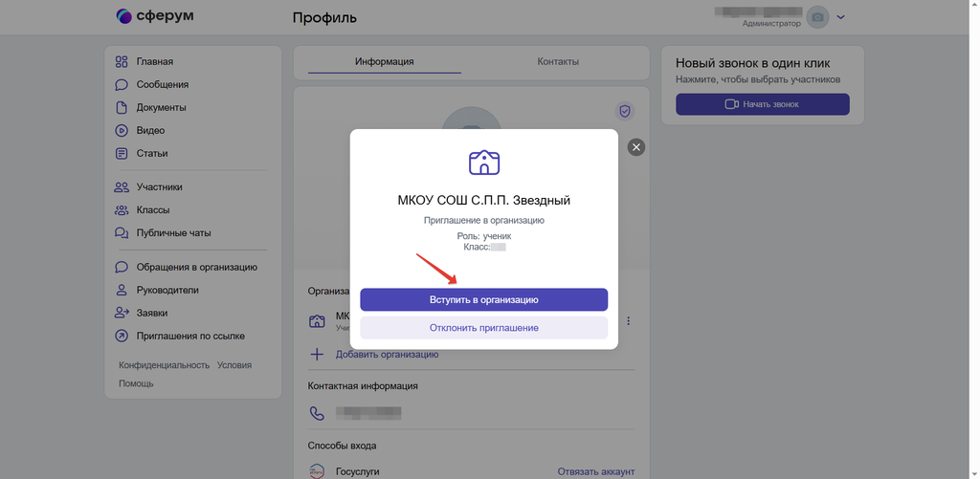This screenshot has height=479, width=980.
Task: Close the invitation dialog with X
Action: point(636,147)
